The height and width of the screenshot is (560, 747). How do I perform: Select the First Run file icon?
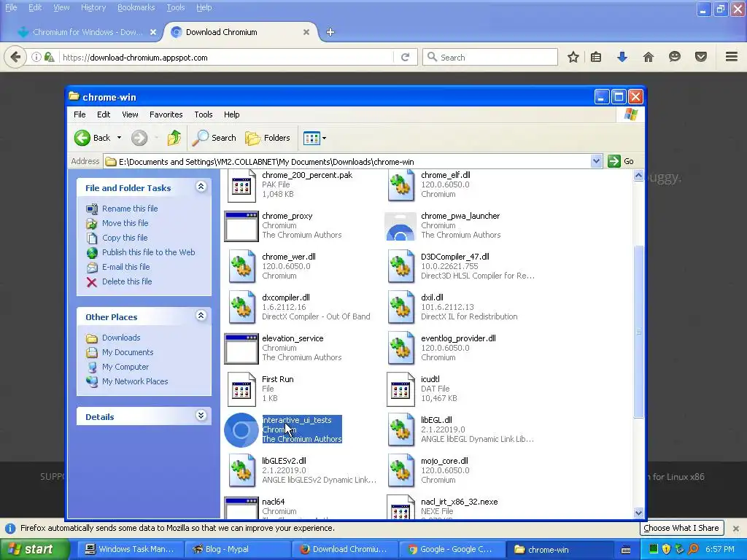pos(241,389)
